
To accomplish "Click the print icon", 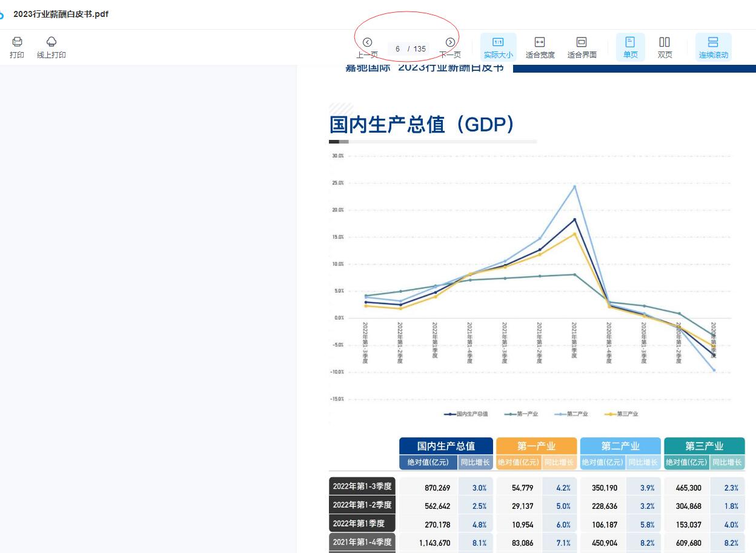I will [17, 42].
